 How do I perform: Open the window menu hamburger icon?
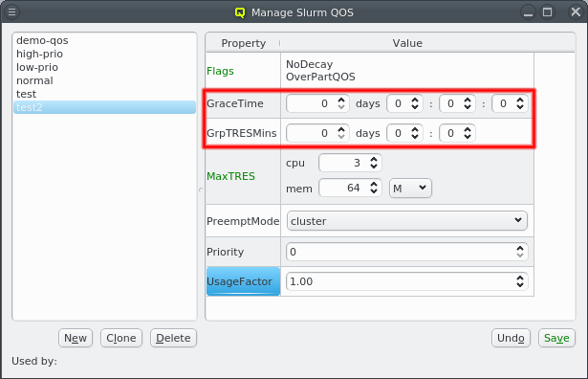pos(12,12)
